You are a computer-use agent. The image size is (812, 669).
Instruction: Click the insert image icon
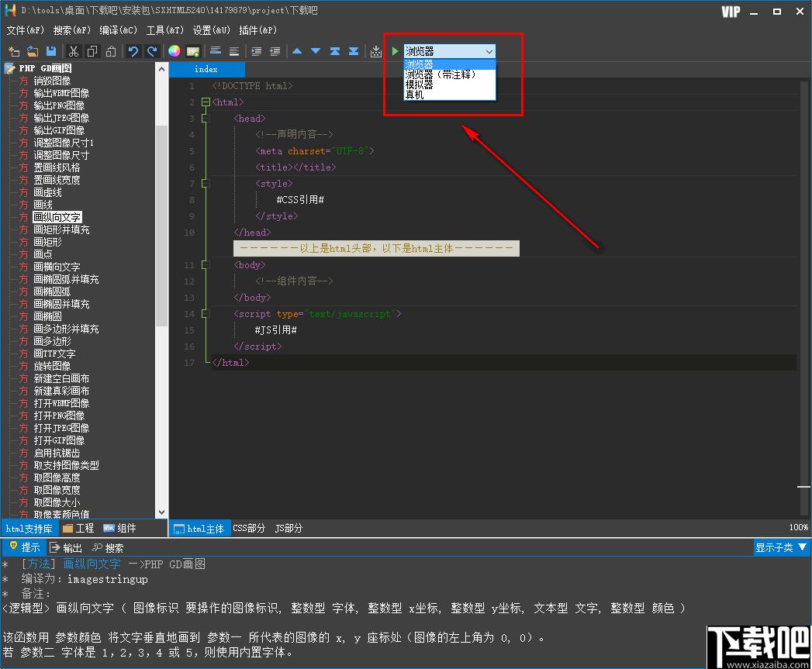click(193, 51)
